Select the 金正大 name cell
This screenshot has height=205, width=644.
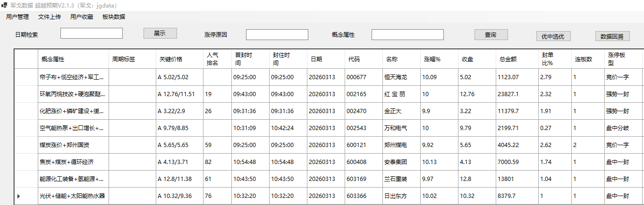point(401,111)
